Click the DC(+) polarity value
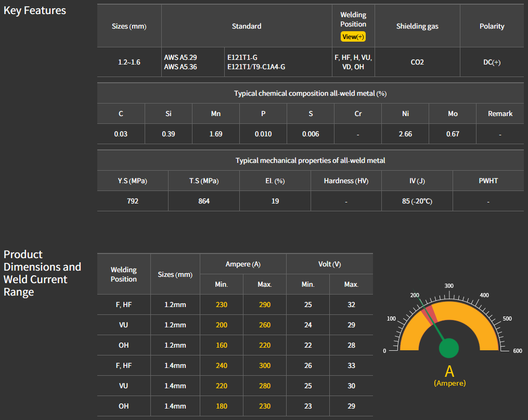This screenshot has height=420, width=528. coord(492,62)
